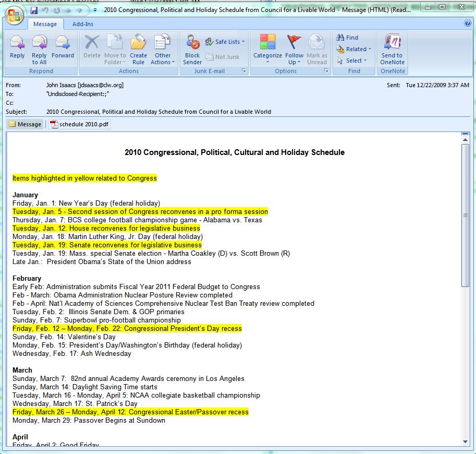Image resolution: width=476 pixels, height=454 pixels.
Task: Open Select dropdown
Action: tap(352, 61)
